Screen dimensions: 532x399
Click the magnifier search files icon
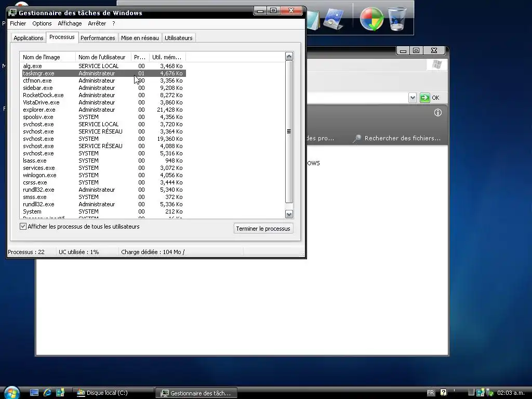click(x=356, y=138)
